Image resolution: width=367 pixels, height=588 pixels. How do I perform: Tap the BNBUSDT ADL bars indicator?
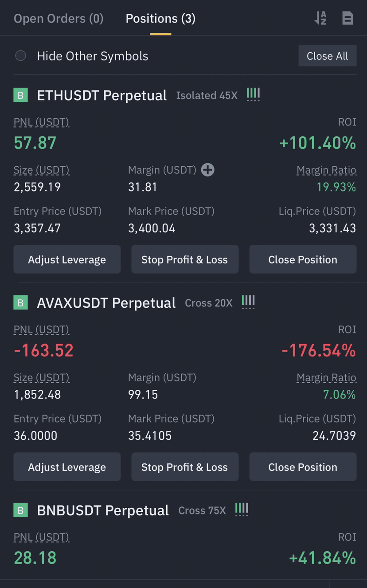coord(242,509)
